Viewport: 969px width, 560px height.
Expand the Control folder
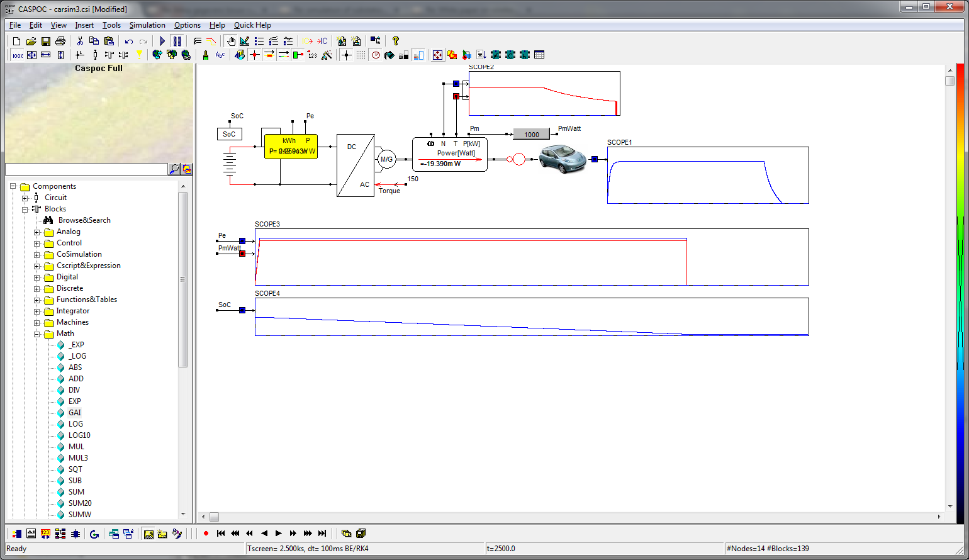[37, 243]
